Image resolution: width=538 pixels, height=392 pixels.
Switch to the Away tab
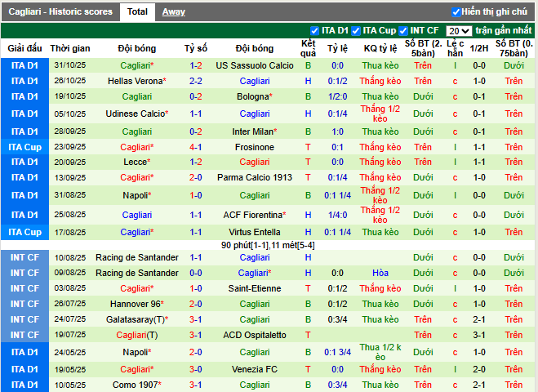coord(174,12)
